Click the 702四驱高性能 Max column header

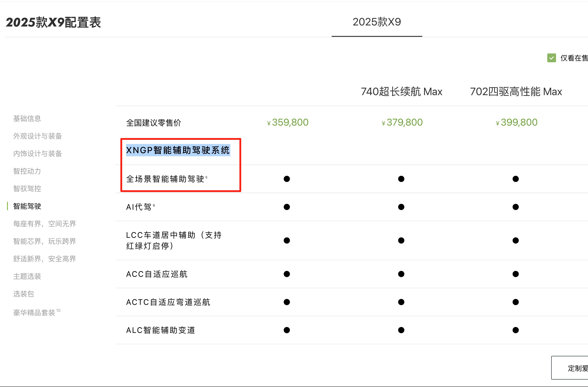(516, 92)
